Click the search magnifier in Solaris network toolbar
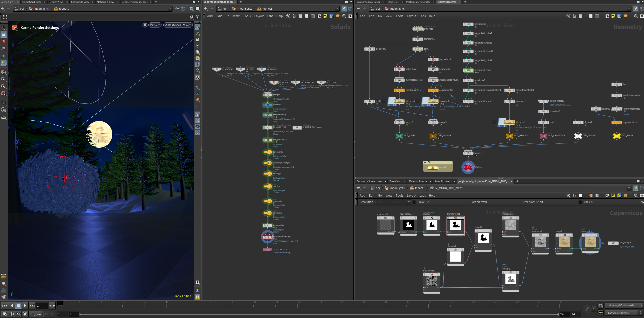 pos(344,16)
